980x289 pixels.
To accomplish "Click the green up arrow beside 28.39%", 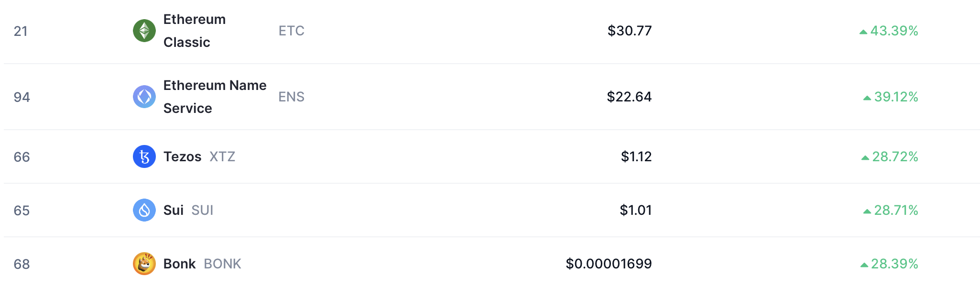I will pos(864,265).
